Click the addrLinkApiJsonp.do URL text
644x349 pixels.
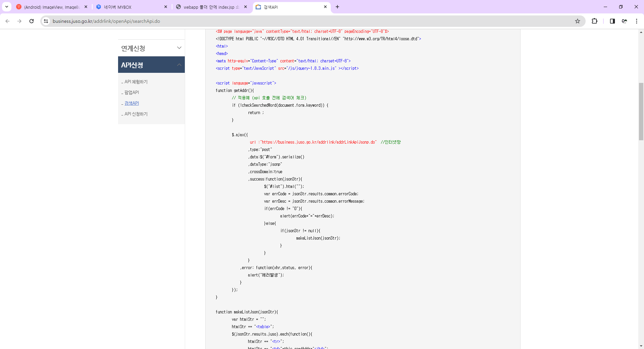click(319, 142)
